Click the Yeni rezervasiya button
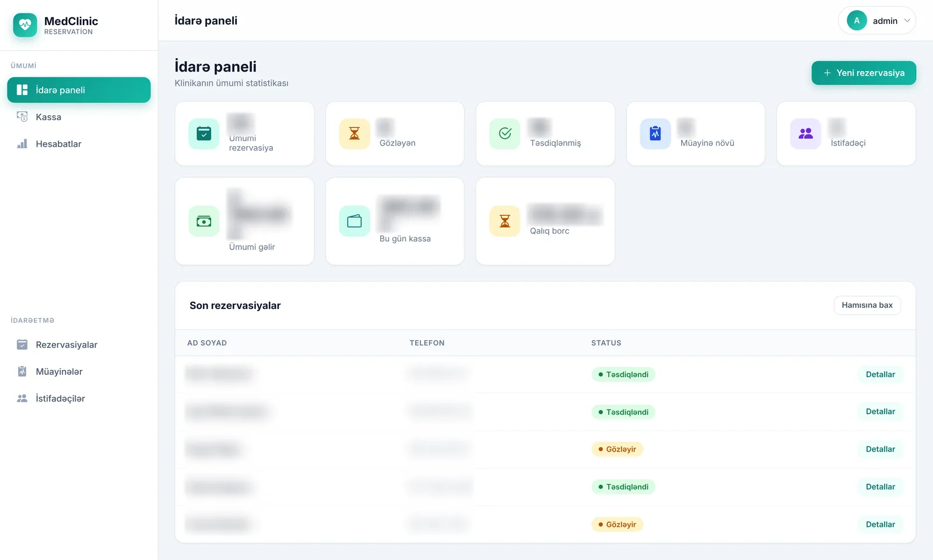 [x=864, y=73]
